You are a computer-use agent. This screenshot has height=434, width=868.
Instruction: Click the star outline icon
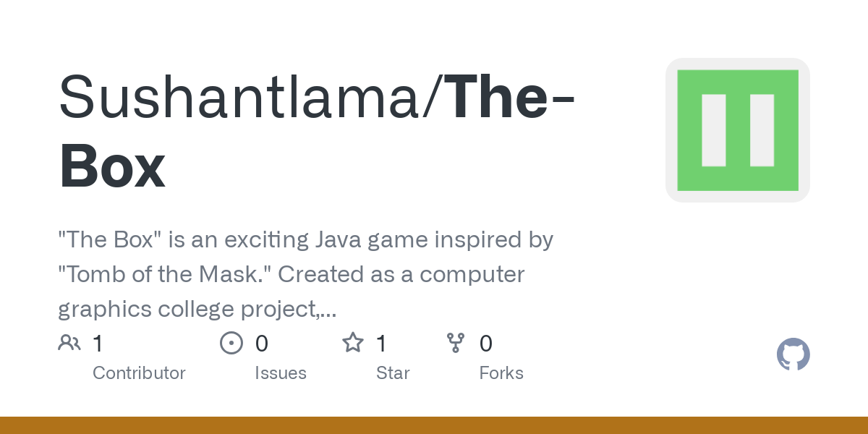tap(352, 343)
